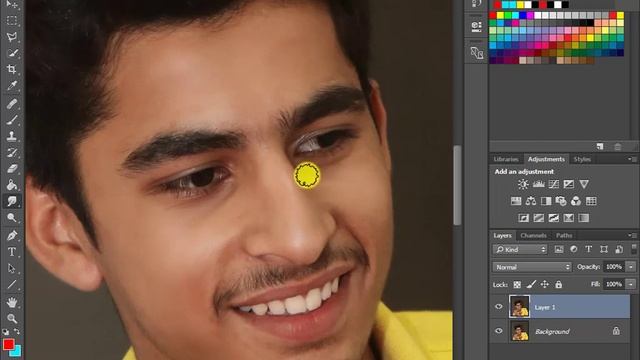The width and height of the screenshot is (640, 360).
Task: Select the History Brush tool
Action: click(x=12, y=152)
